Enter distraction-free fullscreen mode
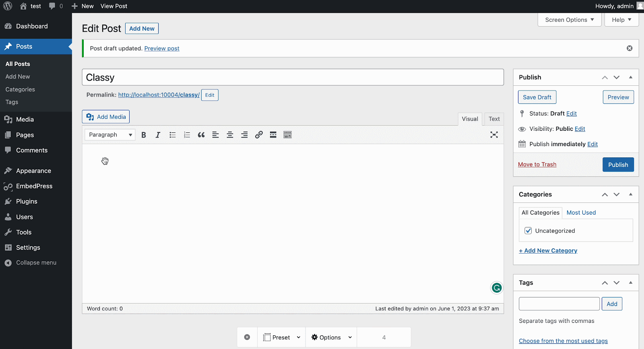Viewport: 644px width, 349px height. point(494,135)
